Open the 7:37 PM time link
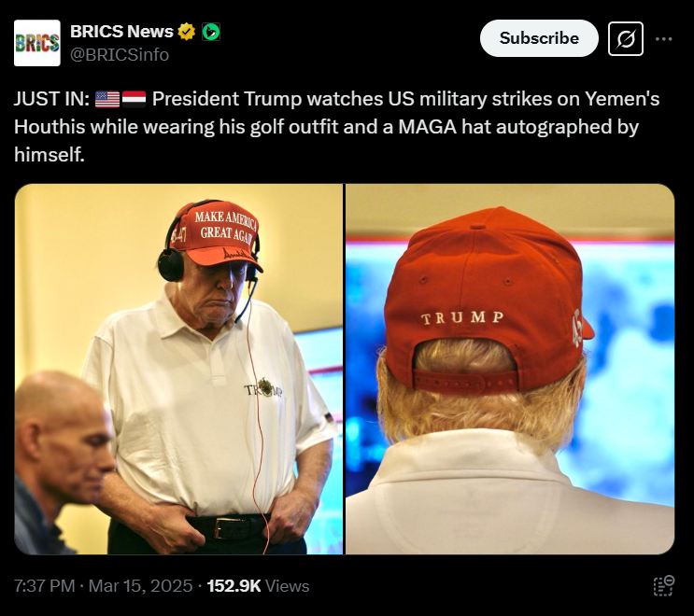 [44, 586]
